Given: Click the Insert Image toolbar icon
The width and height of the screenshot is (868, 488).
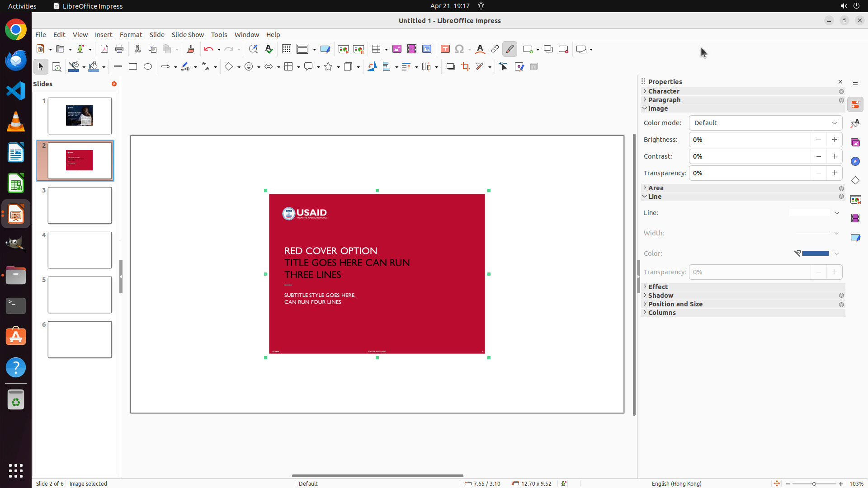Looking at the screenshot, I should tap(396, 49).
